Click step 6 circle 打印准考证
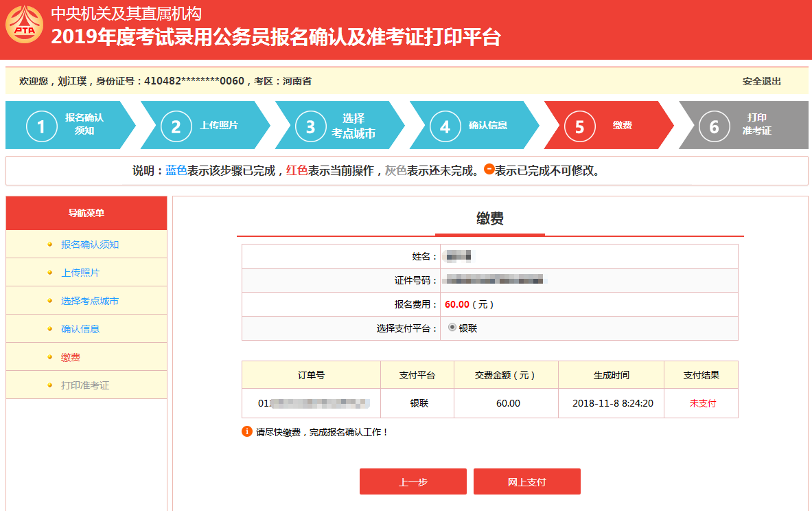Image resolution: width=812 pixels, height=511 pixels. coord(714,126)
